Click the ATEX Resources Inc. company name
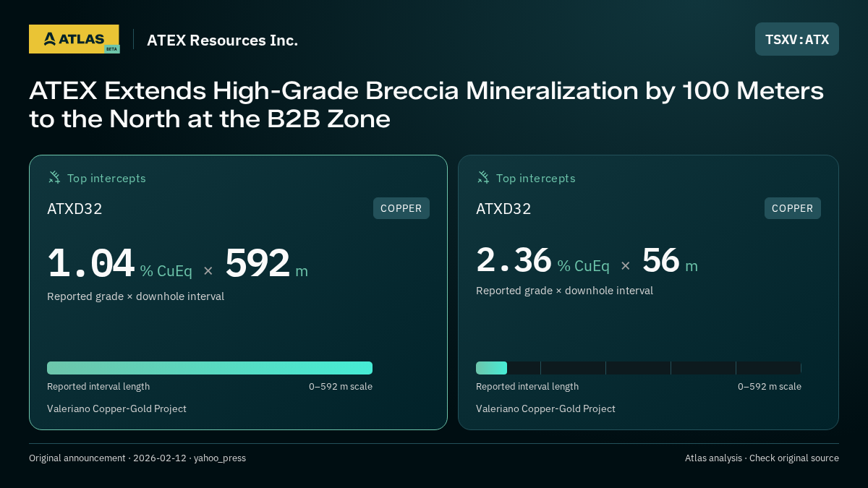The height and width of the screenshot is (488, 868). [x=222, y=40]
